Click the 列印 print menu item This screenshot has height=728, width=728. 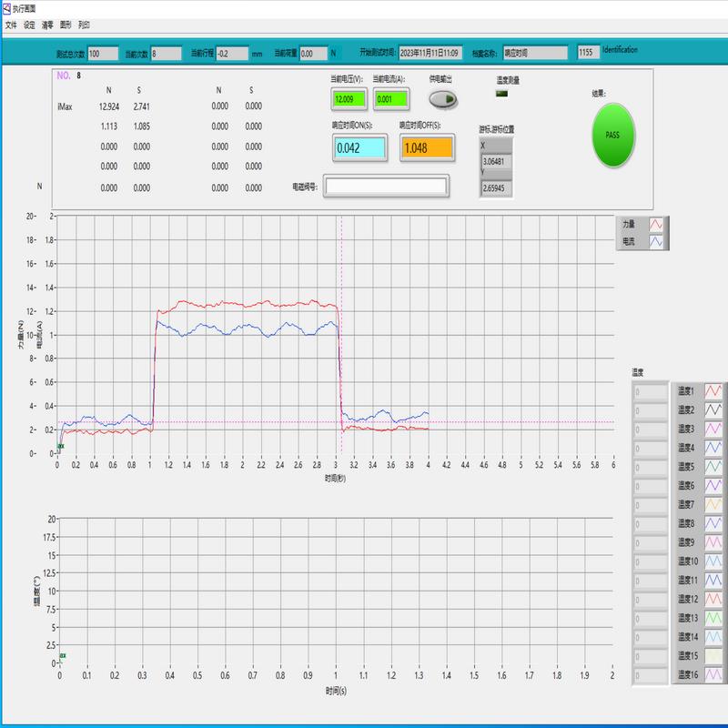coord(84,25)
